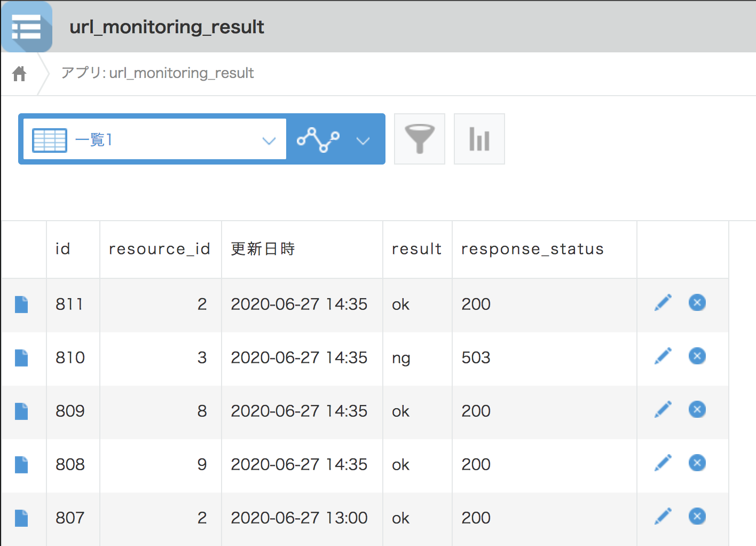
Task: Open record details for id 811
Action: [x=21, y=305]
